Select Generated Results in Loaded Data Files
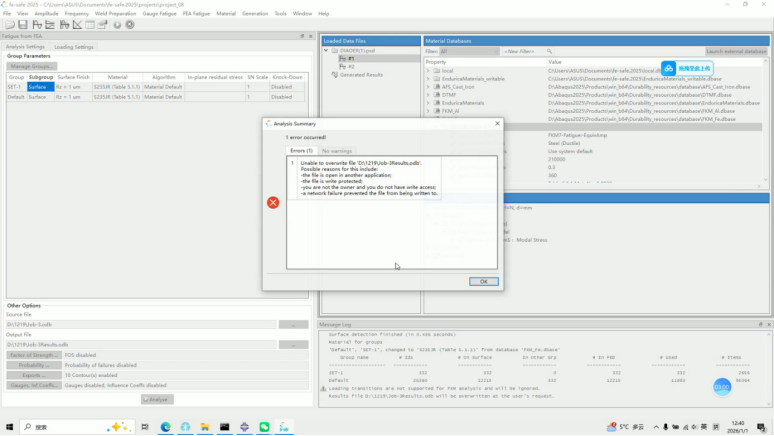The height and width of the screenshot is (436, 774). [x=361, y=75]
